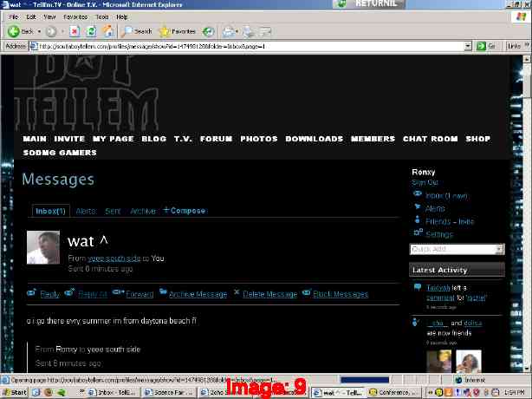Open the Tools menu
Image resolution: width=532 pixels, height=399 pixels.
click(101, 17)
